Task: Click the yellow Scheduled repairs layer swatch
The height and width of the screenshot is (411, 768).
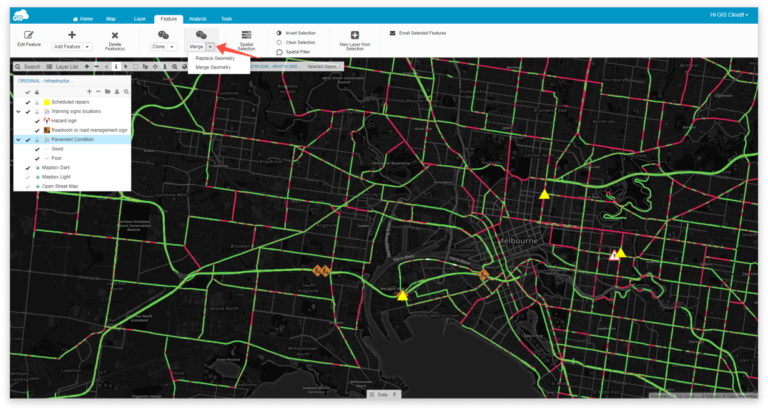Action: pos(47,104)
